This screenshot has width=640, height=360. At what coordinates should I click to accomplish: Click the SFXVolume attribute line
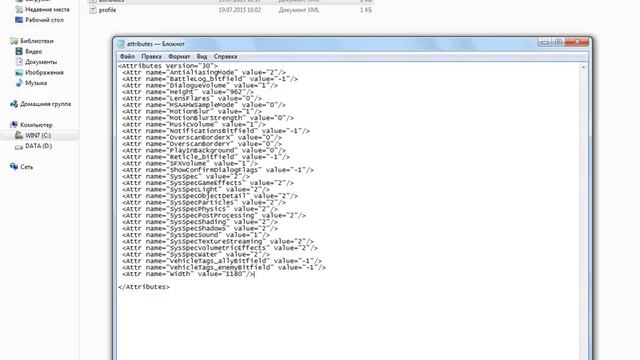pos(190,164)
